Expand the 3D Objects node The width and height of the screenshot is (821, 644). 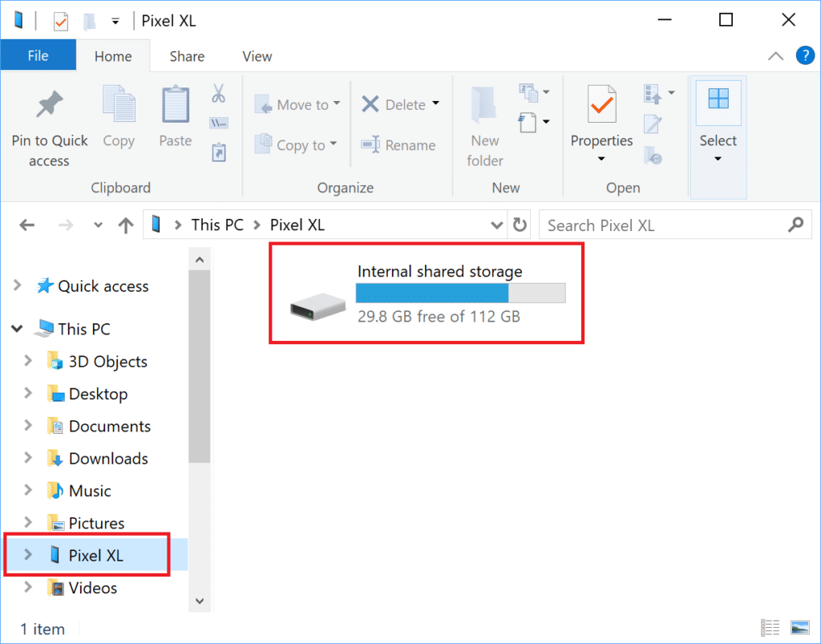28,361
